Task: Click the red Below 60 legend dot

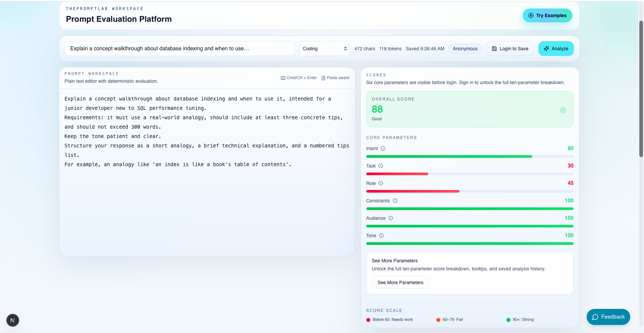Action: click(x=368, y=320)
